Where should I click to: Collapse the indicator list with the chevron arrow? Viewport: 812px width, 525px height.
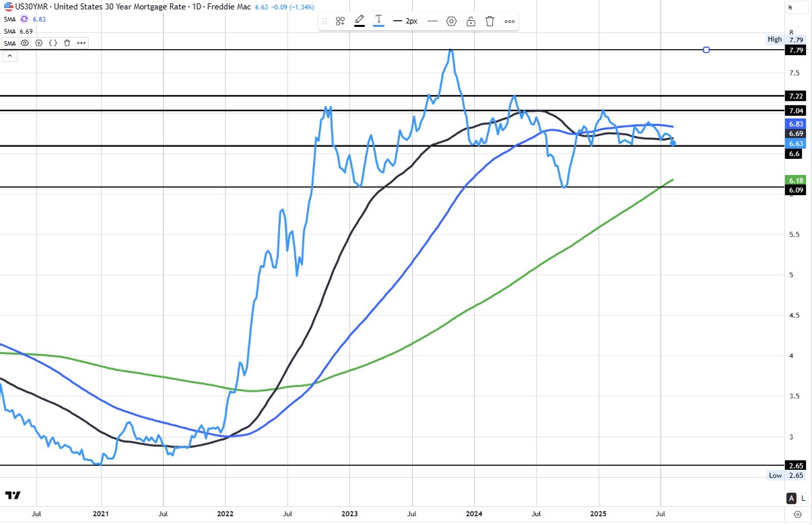tap(9, 55)
